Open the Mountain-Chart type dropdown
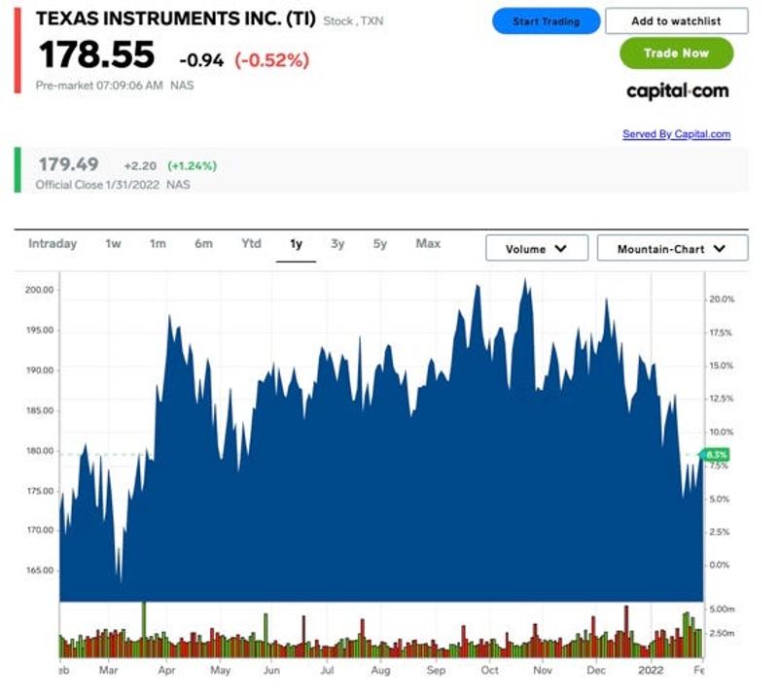The image size is (778, 700). (672, 248)
